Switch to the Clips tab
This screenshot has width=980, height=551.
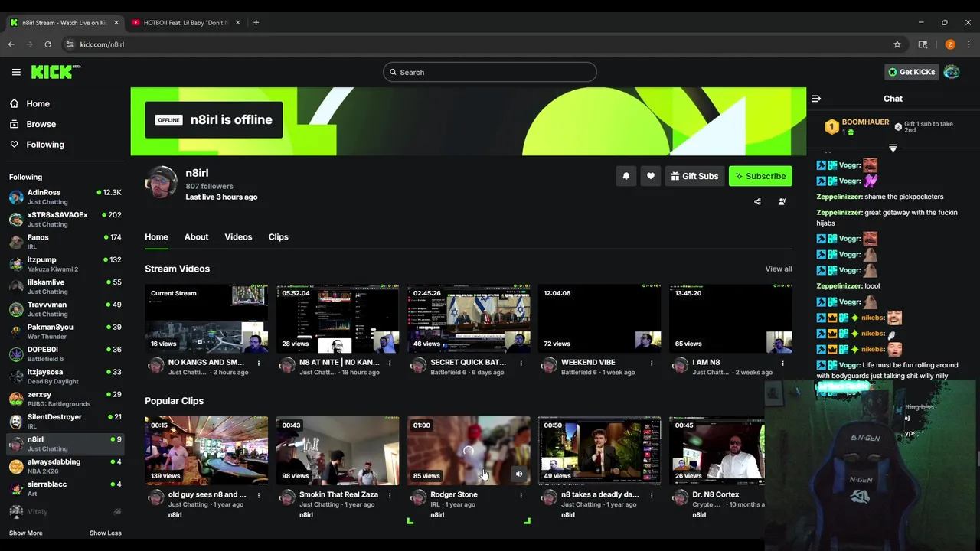278,236
